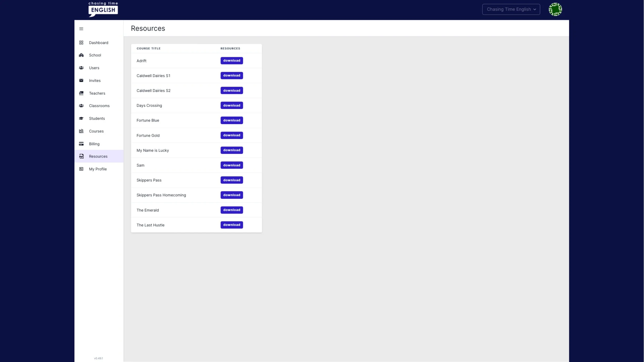The image size is (644, 362).
Task: Click the Billing credit card icon
Action: [x=81, y=144]
